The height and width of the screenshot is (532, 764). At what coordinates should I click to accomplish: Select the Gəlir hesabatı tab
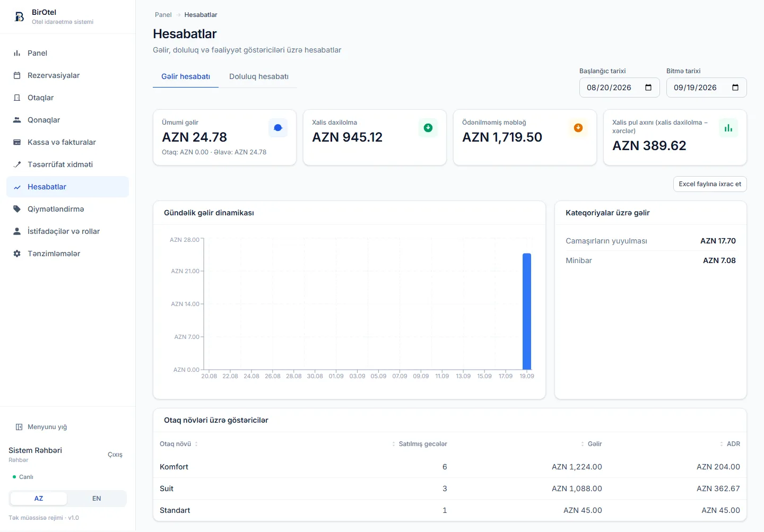(x=186, y=76)
